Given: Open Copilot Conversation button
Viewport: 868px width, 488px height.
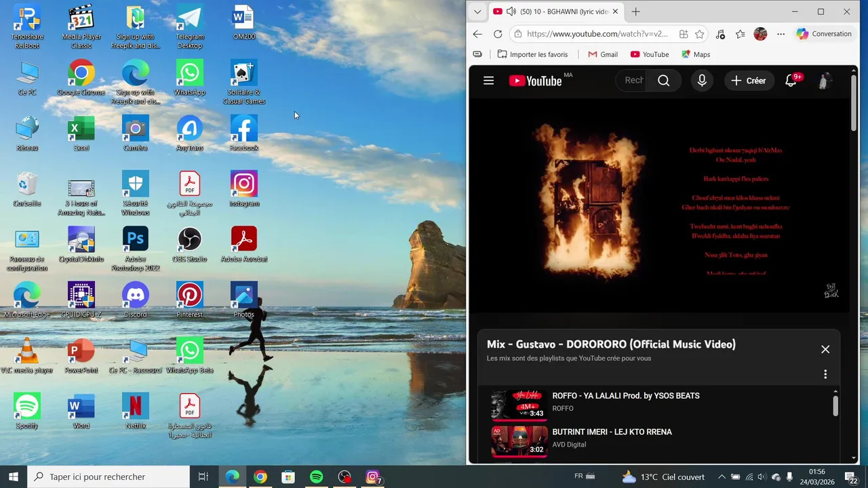Looking at the screenshot, I should point(823,34).
